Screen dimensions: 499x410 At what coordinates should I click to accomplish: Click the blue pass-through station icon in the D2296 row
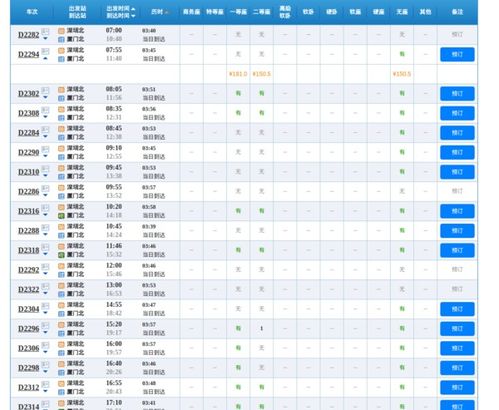click(61, 334)
